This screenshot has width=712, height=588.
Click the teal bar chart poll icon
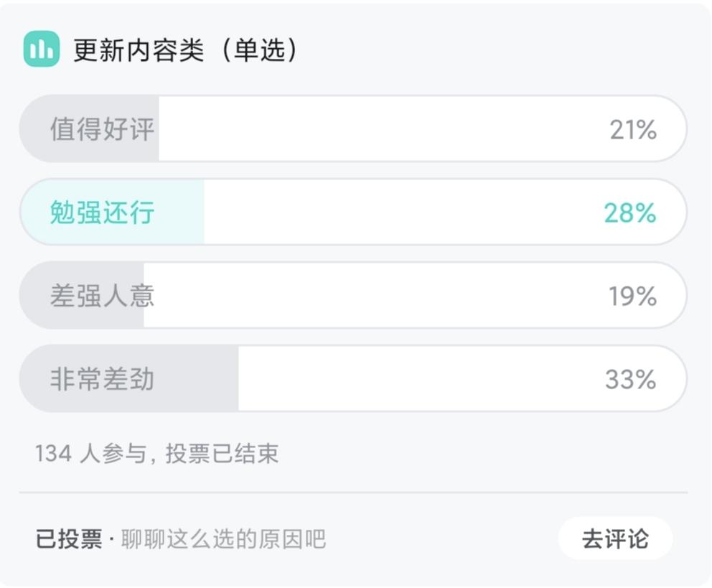click(41, 49)
